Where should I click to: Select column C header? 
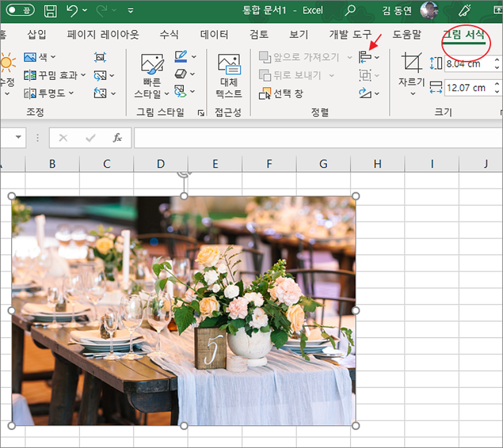click(x=107, y=164)
